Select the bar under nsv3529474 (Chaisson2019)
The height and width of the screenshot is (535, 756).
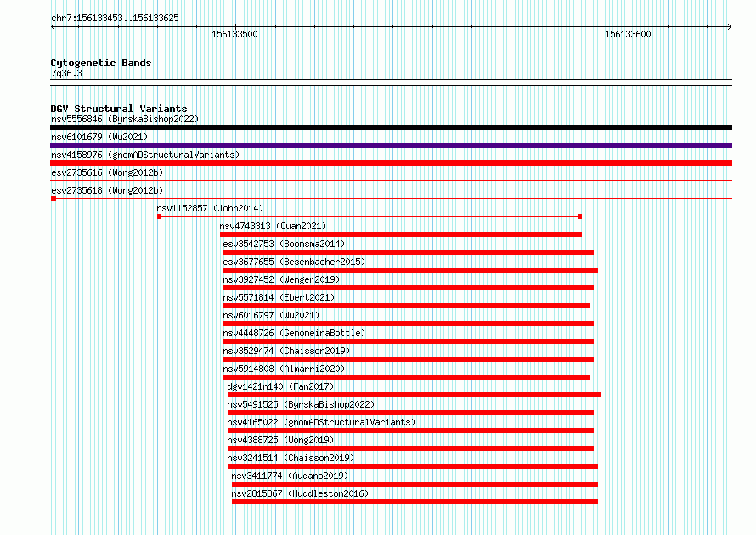pyautogui.click(x=409, y=359)
